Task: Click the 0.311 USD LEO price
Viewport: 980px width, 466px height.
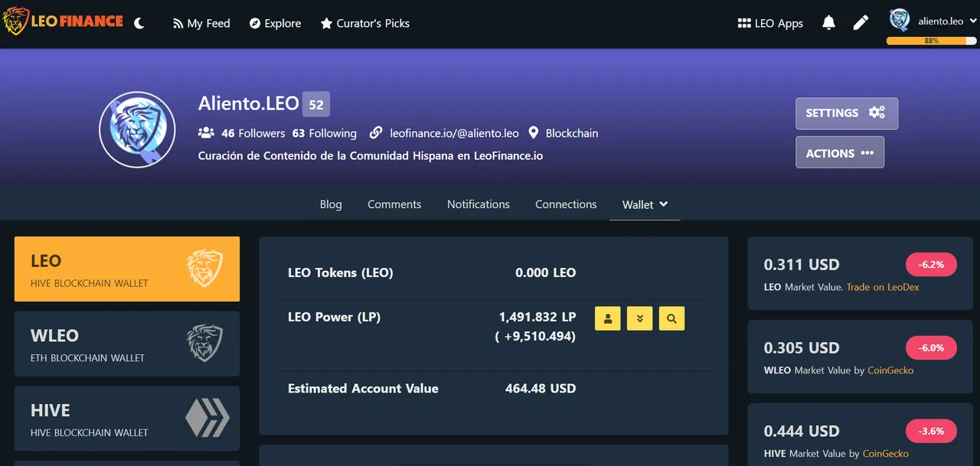Action: pos(802,265)
